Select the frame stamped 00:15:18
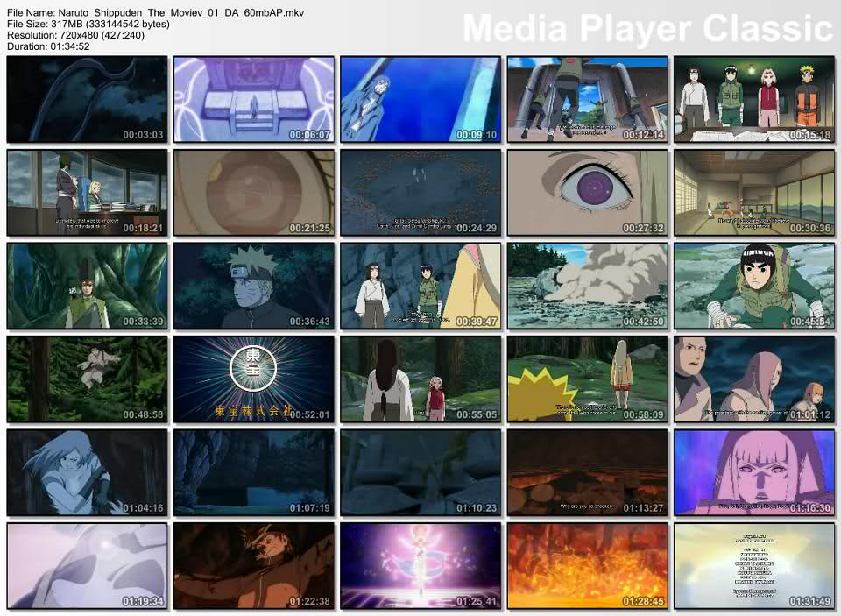This screenshot has height=616, width=841. (x=754, y=99)
